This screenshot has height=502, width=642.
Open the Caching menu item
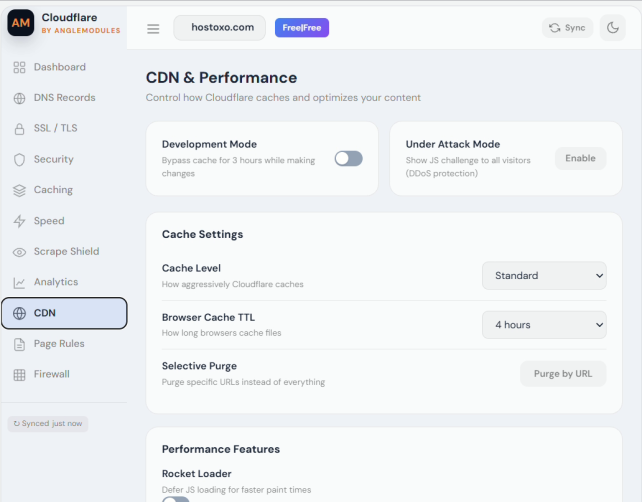pyautogui.click(x=64, y=190)
